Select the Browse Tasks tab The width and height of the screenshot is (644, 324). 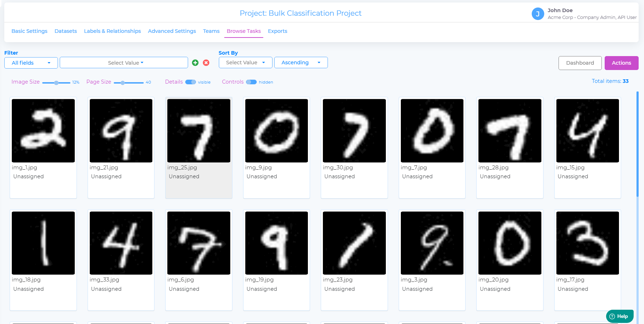pyautogui.click(x=244, y=31)
